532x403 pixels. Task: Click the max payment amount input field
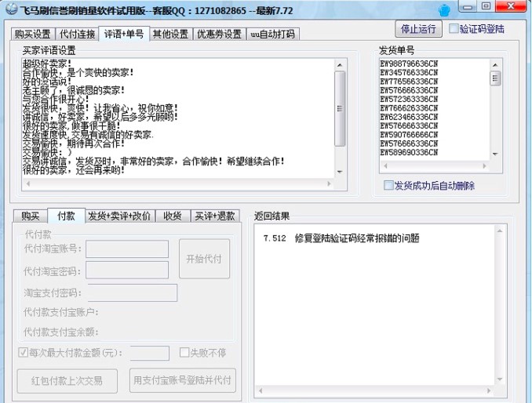[x=150, y=353]
